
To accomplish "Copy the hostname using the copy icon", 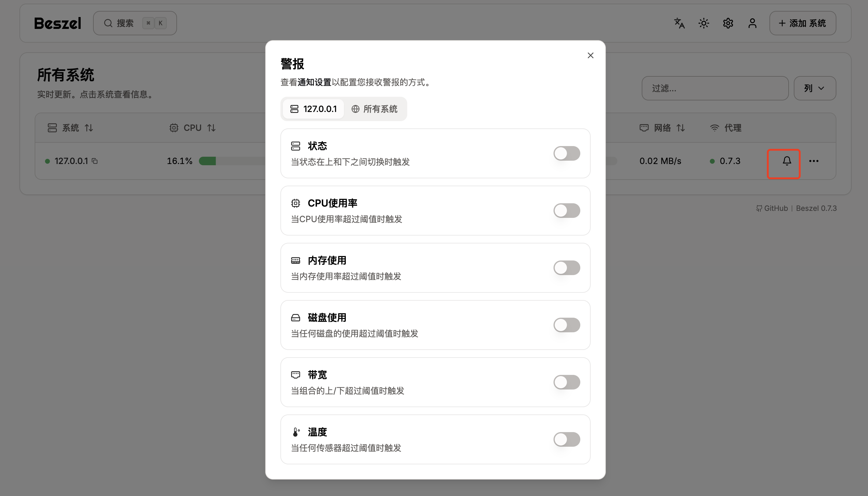I will (95, 161).
